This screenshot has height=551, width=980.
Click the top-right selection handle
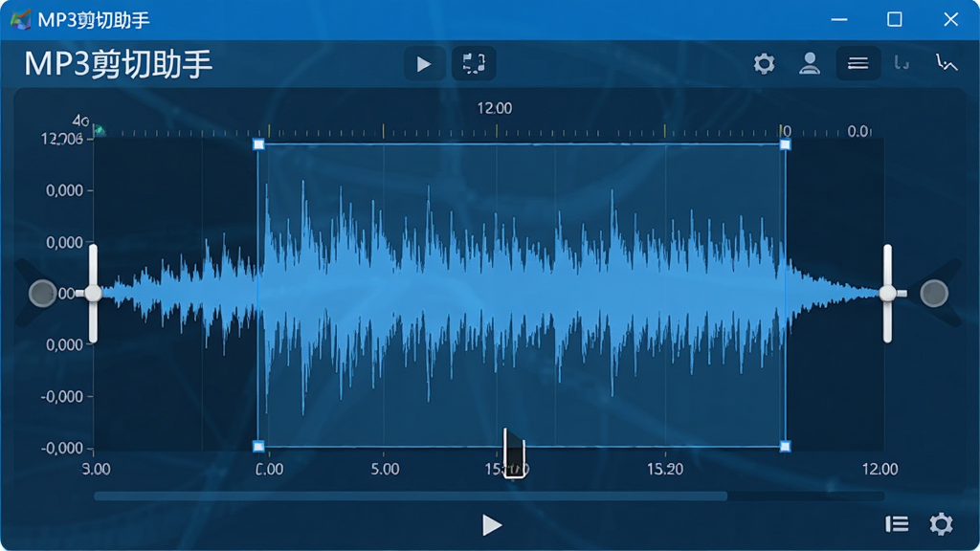(786, 145)
